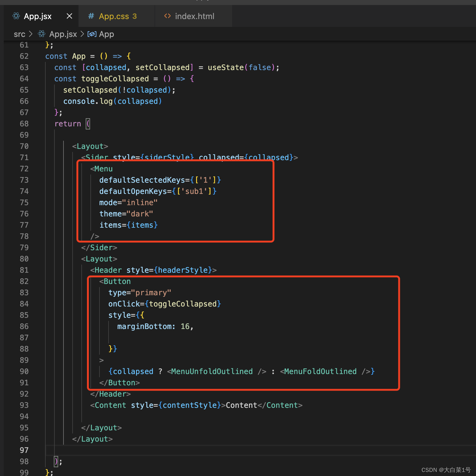Click the code brackets icon on index.html tab
Image resolution: width=476 pixels, height=476 pixels.
pyautogui.click(x=167, y=16)
